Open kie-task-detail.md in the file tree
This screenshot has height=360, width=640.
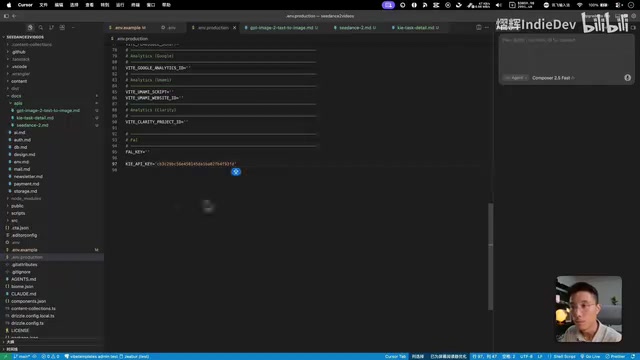(x=35, y=118)
